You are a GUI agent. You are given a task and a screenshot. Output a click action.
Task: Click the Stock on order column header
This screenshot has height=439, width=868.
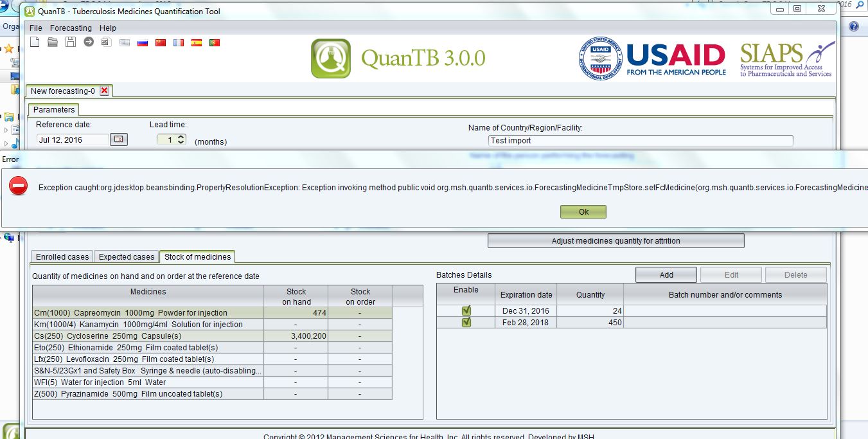[x=360, y=296]
